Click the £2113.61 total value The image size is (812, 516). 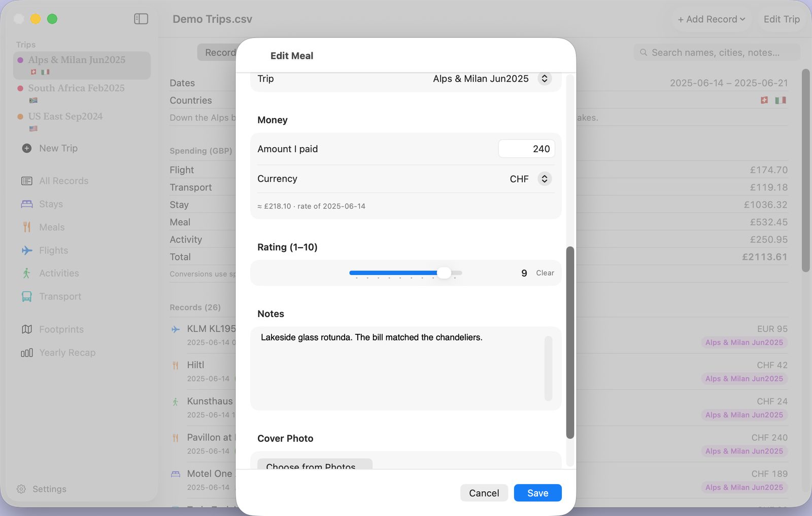click(764, 257)
